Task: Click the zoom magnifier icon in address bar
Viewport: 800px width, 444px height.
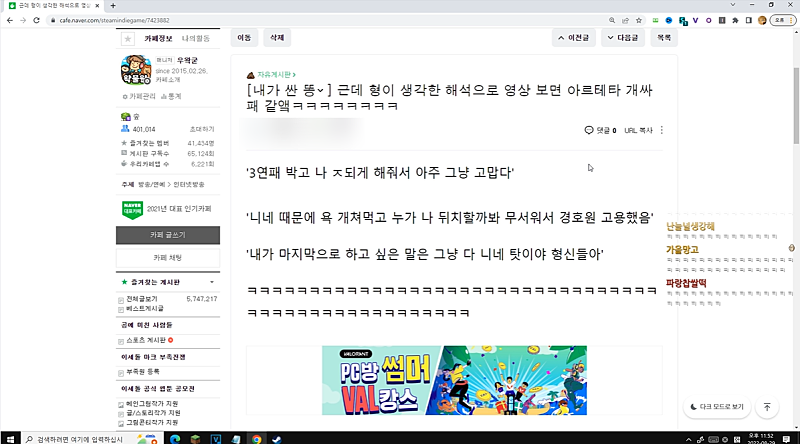Action: click(612, 20)
